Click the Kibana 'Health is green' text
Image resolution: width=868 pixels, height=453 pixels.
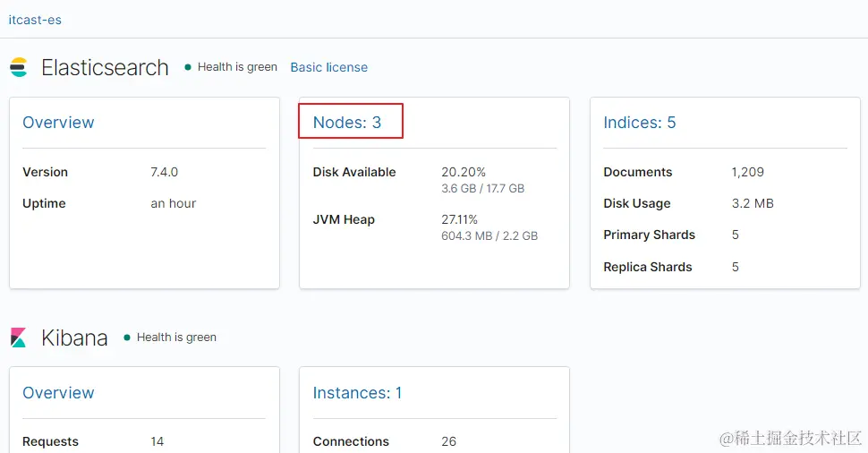(176, 338)
